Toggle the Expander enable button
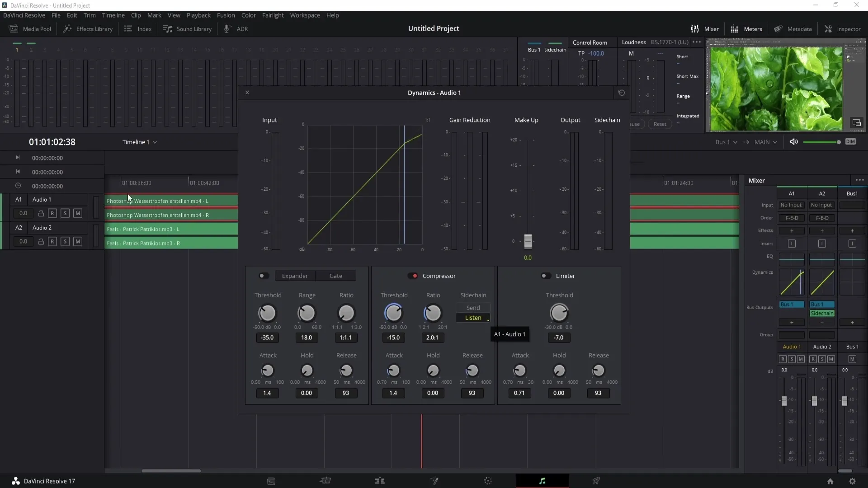Viewport: 868px width, 488px height. click(262, 276)
